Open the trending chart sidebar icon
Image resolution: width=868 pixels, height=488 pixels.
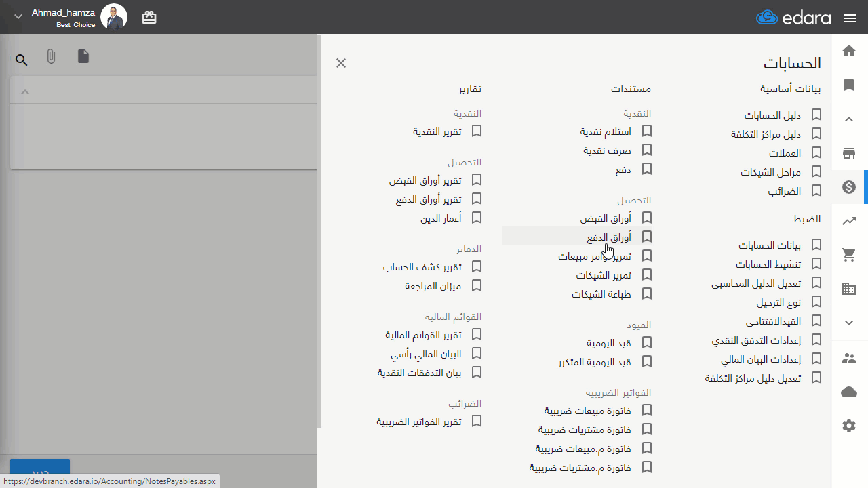click(x=849, y=221)
